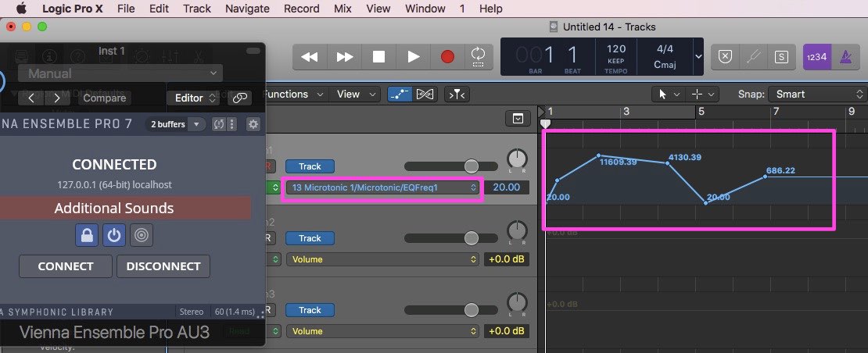
Task: Click the track header options dropdown icon
Action: tap(518, 118)
